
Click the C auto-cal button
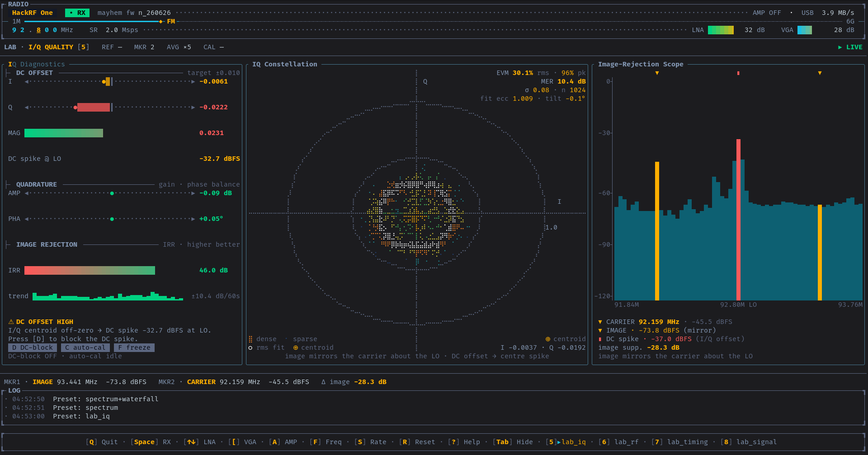click(85, 347)
